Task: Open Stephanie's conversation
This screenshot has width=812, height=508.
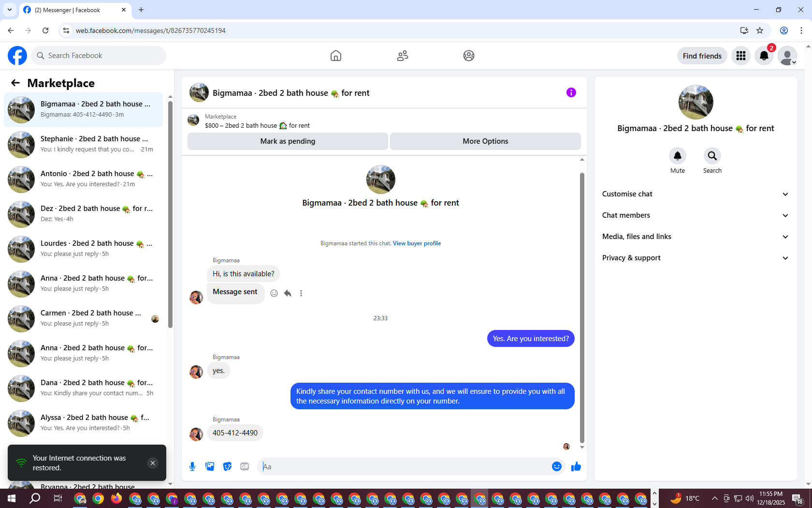Action: point(83,145)
